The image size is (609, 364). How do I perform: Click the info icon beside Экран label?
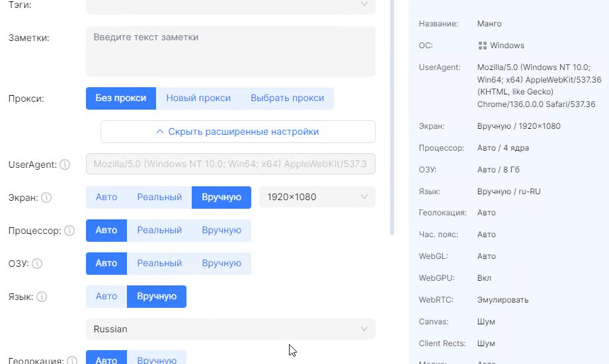click(46, 198)
